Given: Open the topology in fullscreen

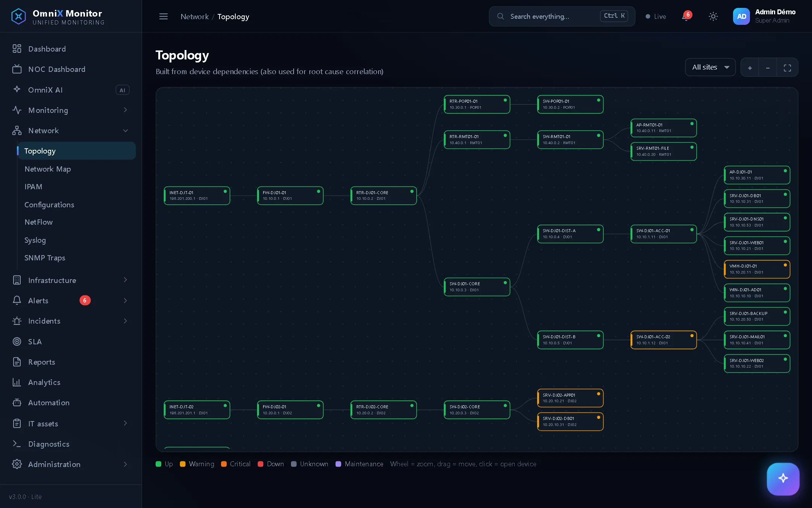Looking at the screenshot, I should click(x=787, y=68).
